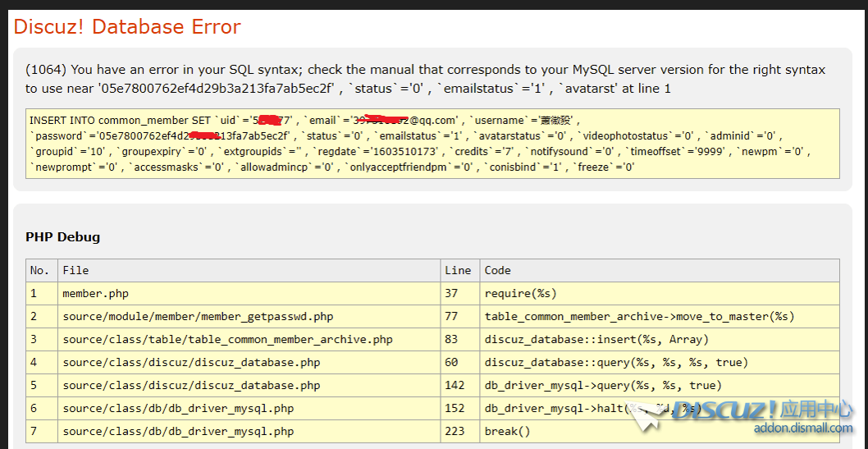Select the 'member.php' file cell
Screen dimensions: 868x449
(x=249, y=293)
